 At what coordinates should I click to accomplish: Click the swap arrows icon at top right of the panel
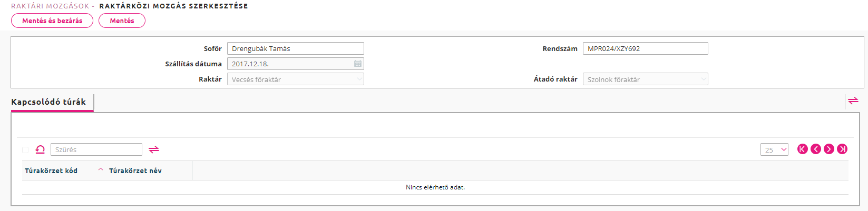coord(853,100)
